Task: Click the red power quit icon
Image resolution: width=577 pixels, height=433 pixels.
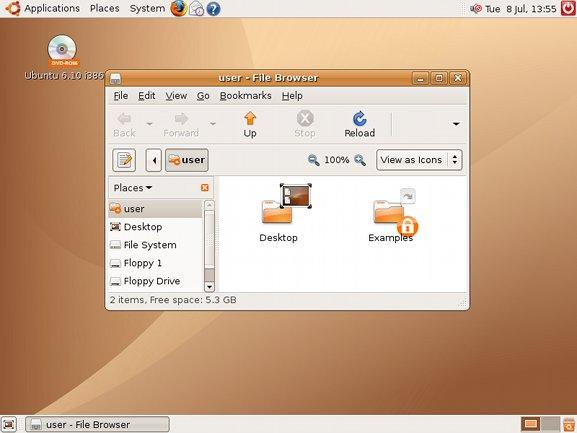Action: tap(568, 8)
